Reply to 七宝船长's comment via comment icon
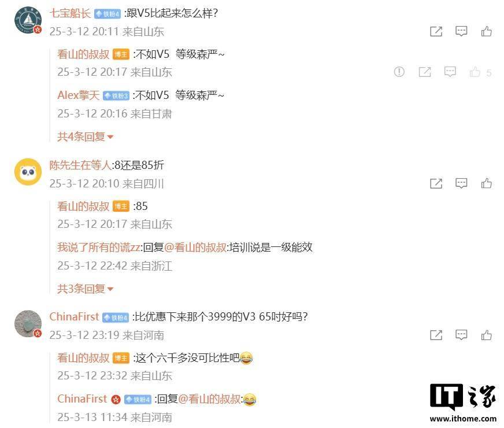The image size is (504, 428). click(x=461, y=31)
